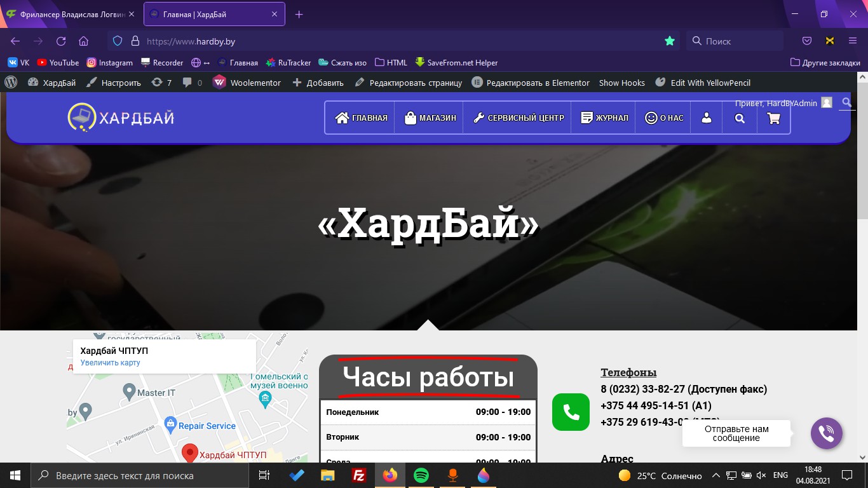Image resolution: width=868 pixels, height=488 pixels.
Task: Open the Добавить new content menu
Action: 318,83
